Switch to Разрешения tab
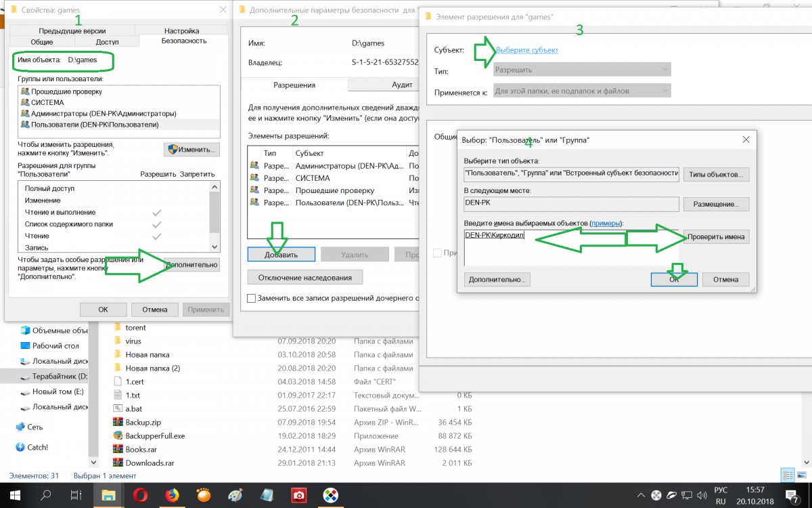 pyautogui.click(x=294, y=85)
